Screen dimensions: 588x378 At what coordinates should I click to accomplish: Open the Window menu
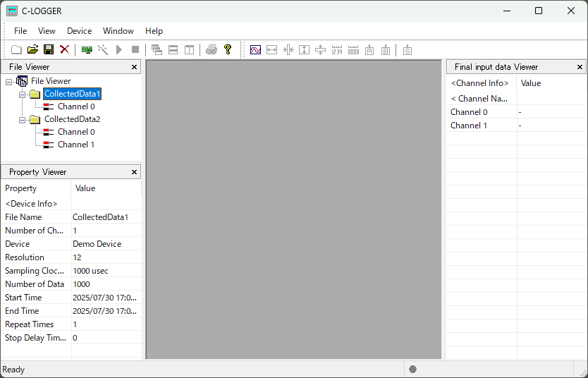[x=118, y=31]
